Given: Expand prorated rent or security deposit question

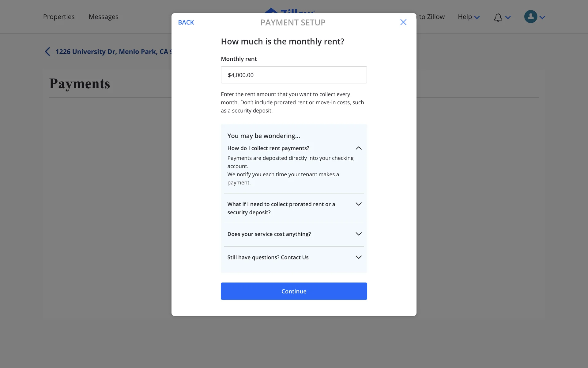Looking at the screenshot, I should (359, 204).
